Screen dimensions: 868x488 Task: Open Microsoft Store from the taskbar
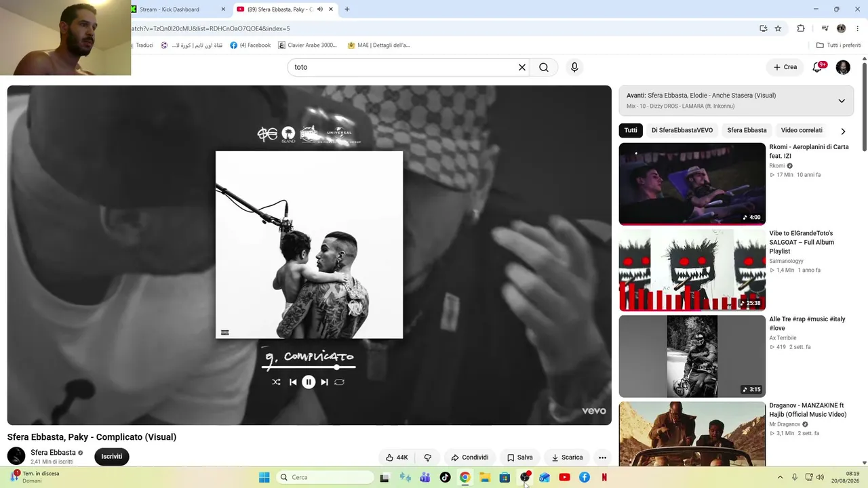505,477
